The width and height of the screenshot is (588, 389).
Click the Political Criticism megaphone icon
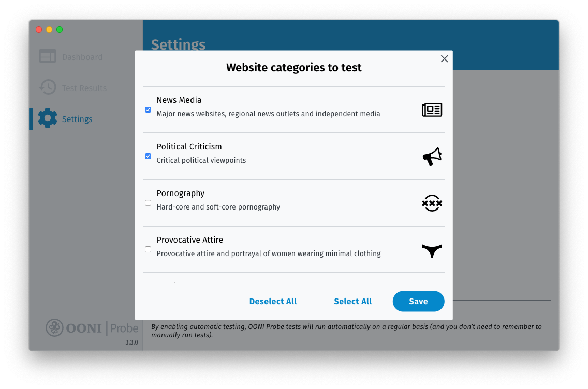click(x=432, y=156)
